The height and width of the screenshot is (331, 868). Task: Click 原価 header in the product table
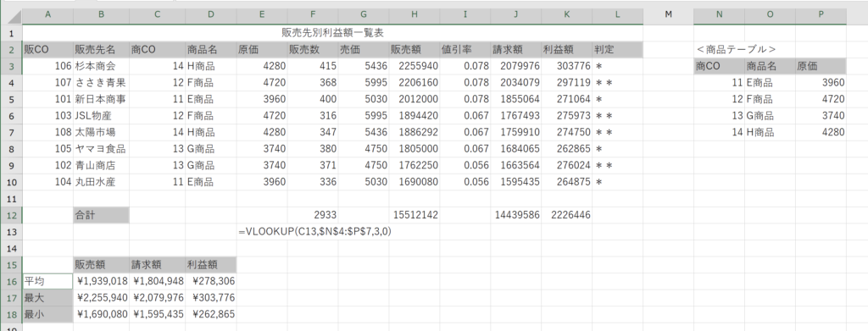click(821, 66)
